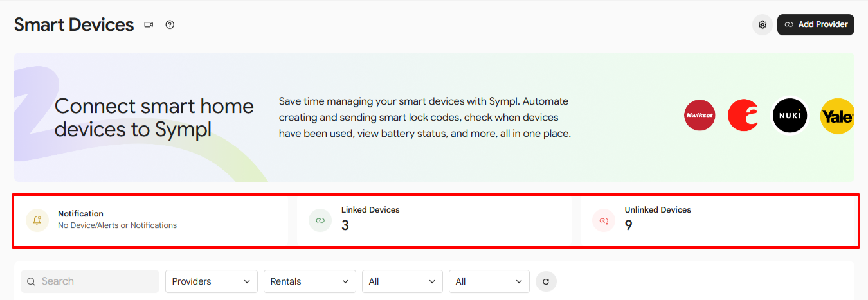
Task: Open the Providers dropdown
Action: coord(212,281)
